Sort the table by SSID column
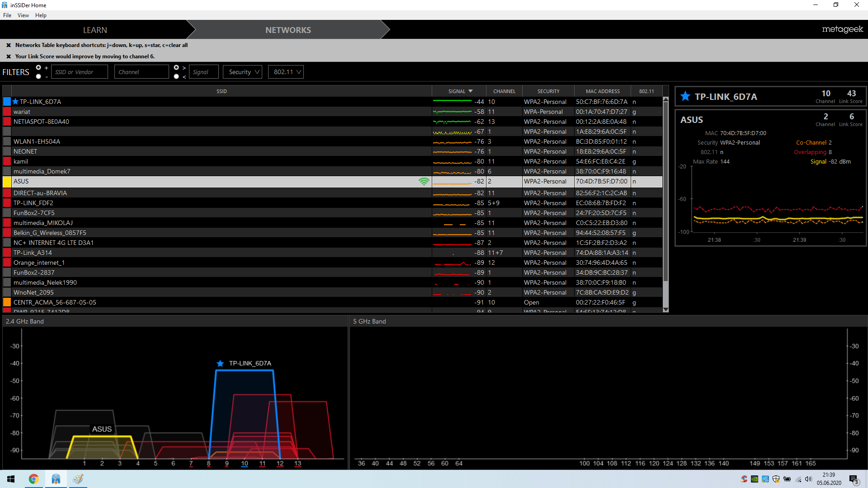Viewport: 868px width, 488px height. (222, 91)
